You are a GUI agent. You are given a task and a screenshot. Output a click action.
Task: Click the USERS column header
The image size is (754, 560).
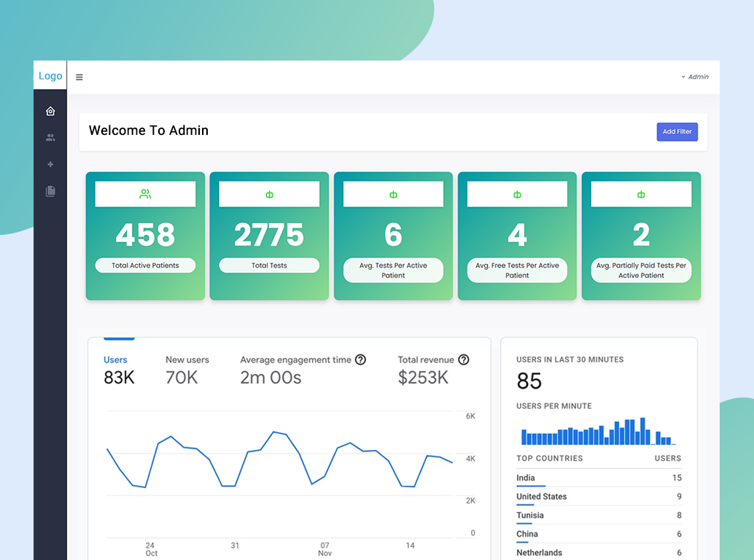[x=668, y=459]
